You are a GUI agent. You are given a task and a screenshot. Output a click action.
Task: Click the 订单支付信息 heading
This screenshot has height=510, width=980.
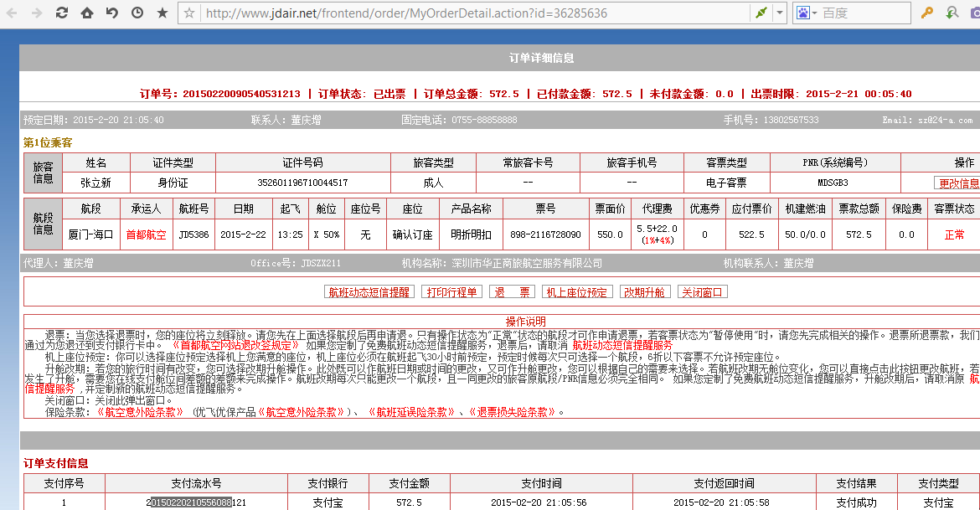coord(55,463)
